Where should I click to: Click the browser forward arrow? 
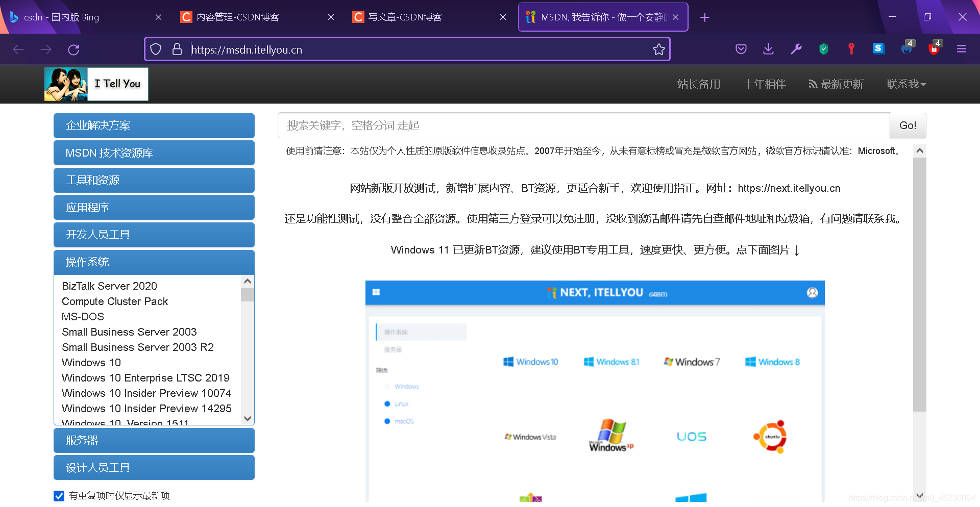click(46, 49)
